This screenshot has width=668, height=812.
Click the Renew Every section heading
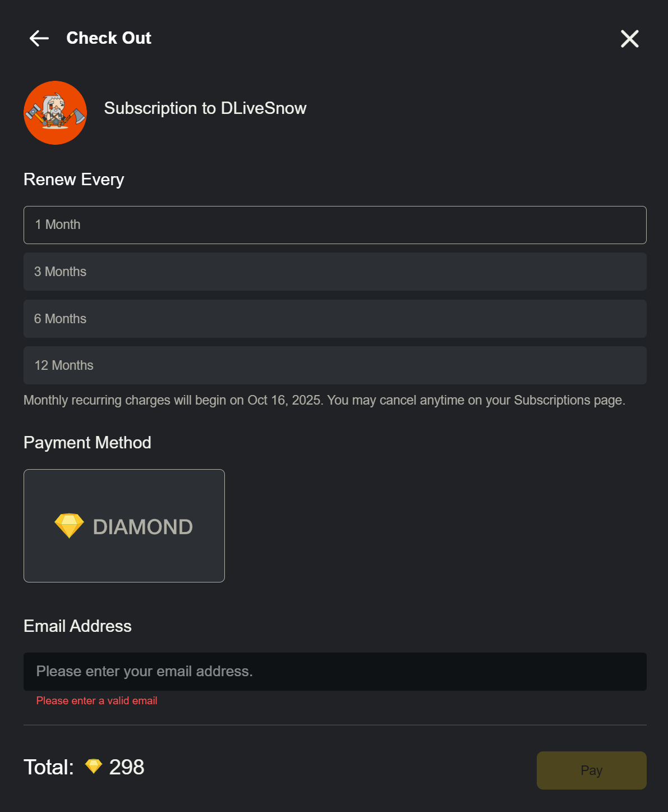[x=74, y=180]
